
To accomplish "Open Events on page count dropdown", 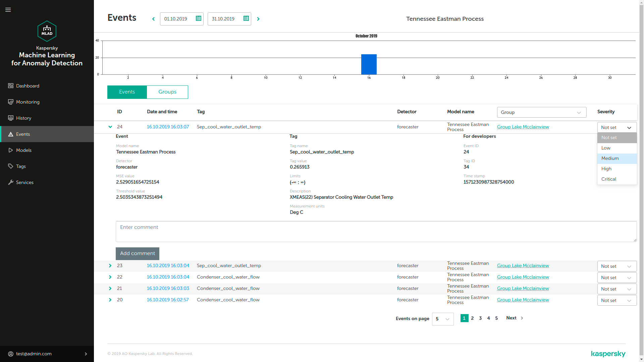I will [x=442, y=319].
